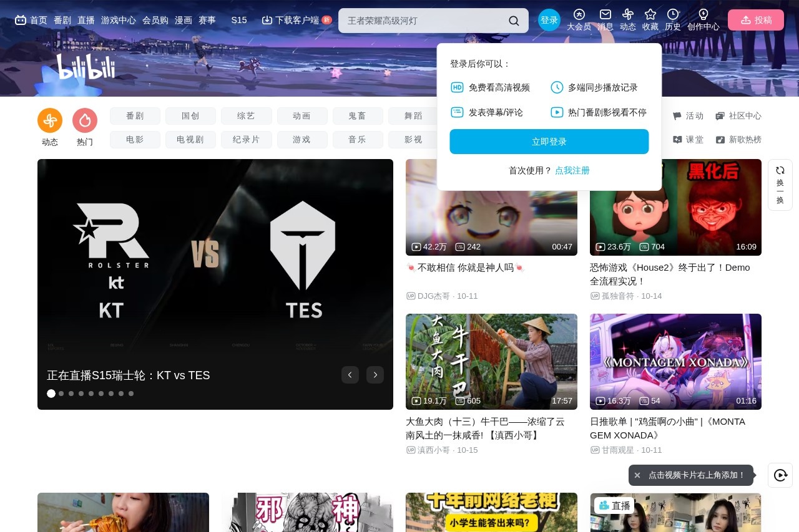Select the 热门 flame icon

(x=84, y=119)
